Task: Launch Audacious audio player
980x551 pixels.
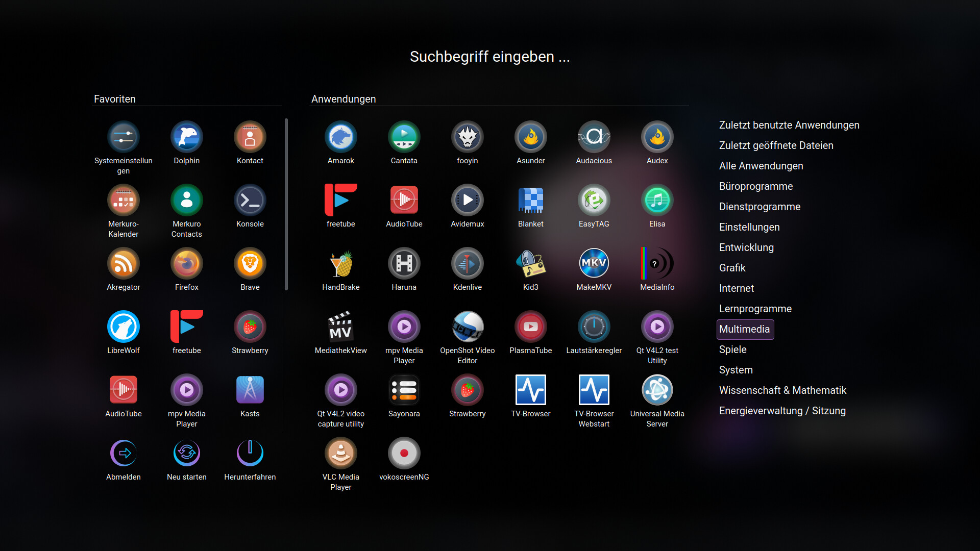Action: click(594, 143)
